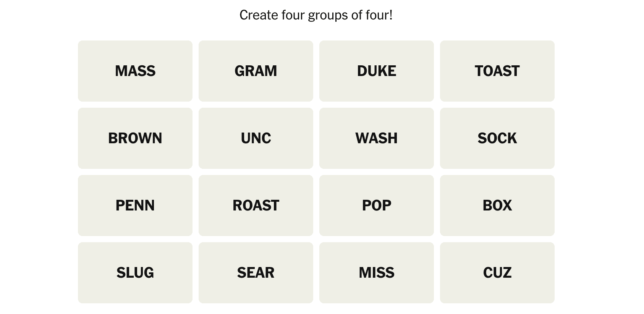Image resolution: width=644 pixels, height=314 pixels.
Task: Pick the DUKE tile
Action: pyautogui.click(x=376, y=71)
